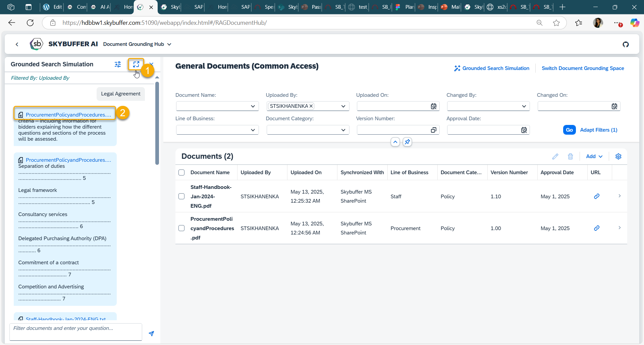This screenshot has height=345, width=644.
Task: Open Switch Document Grounding Space link
Action: 583,68
